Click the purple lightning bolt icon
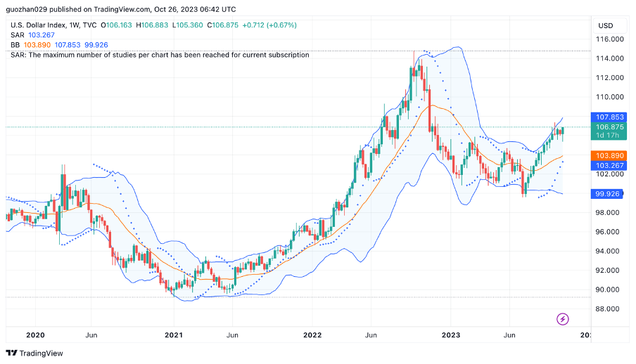 (x=563, y=319)
